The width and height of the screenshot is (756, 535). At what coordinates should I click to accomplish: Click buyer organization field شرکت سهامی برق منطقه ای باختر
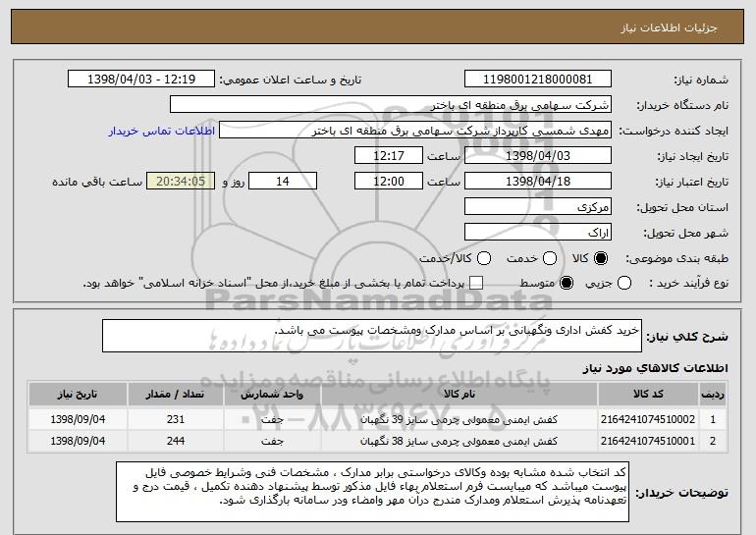pos(391,105)
